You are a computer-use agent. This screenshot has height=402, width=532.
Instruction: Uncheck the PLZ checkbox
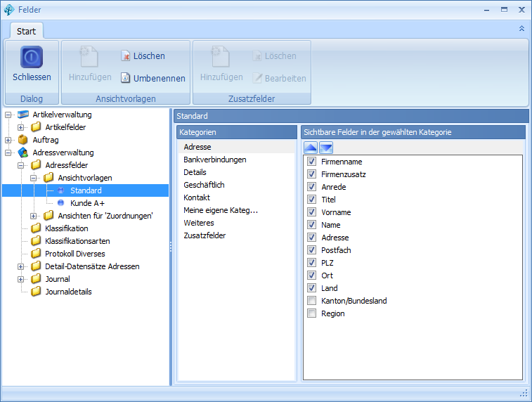311,263
